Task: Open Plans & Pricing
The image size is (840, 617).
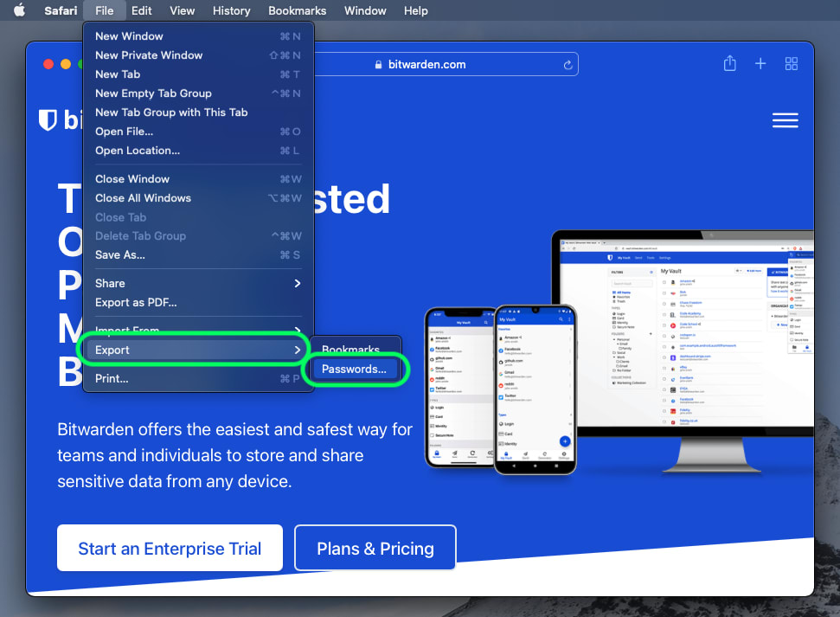Action: point(375,548)
